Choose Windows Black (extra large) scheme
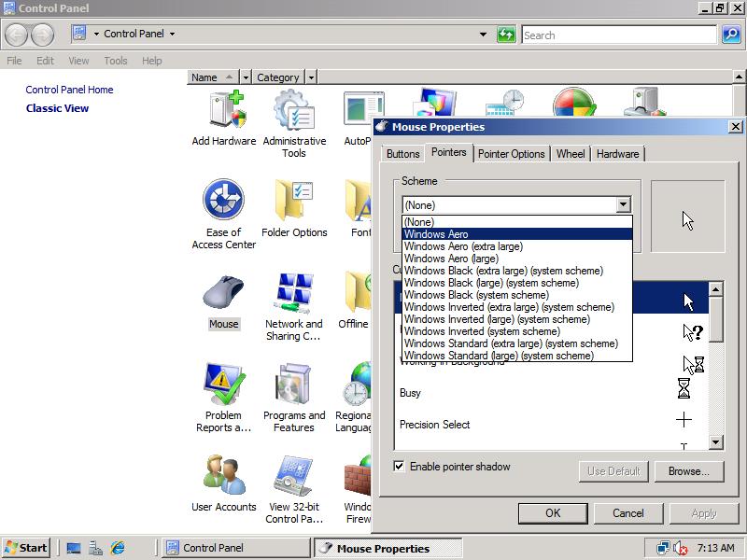This screenshot has width=747, height=560. coord(517,271)
